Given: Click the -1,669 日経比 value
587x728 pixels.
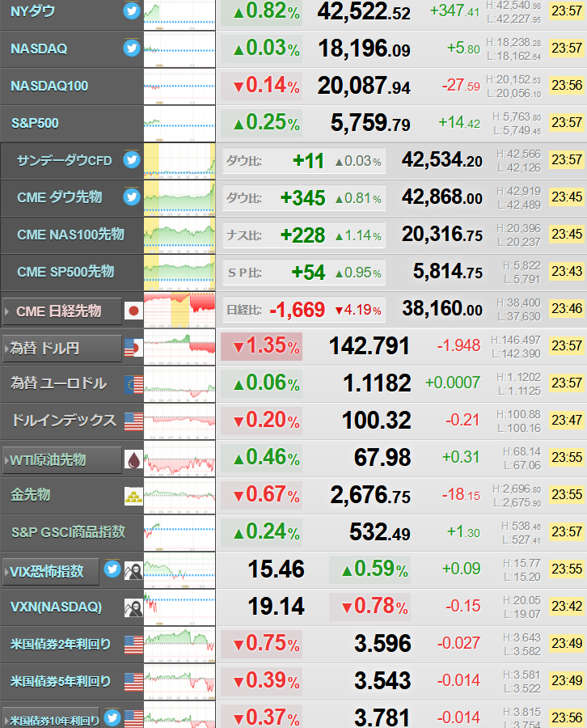Looking at the screenshot, I should (x=297, y=310).
